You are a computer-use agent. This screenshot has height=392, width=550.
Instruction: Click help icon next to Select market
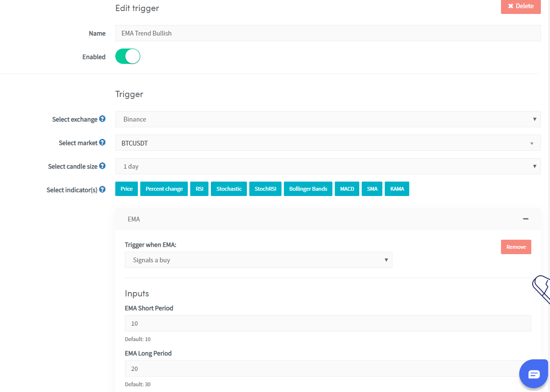(102, 142)
